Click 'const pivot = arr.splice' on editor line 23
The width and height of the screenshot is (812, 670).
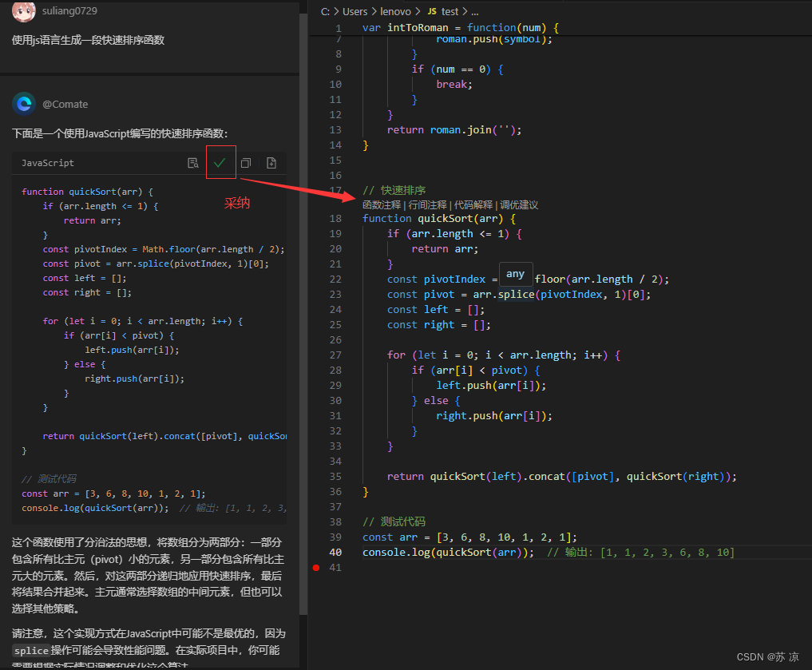pos(519,295)
